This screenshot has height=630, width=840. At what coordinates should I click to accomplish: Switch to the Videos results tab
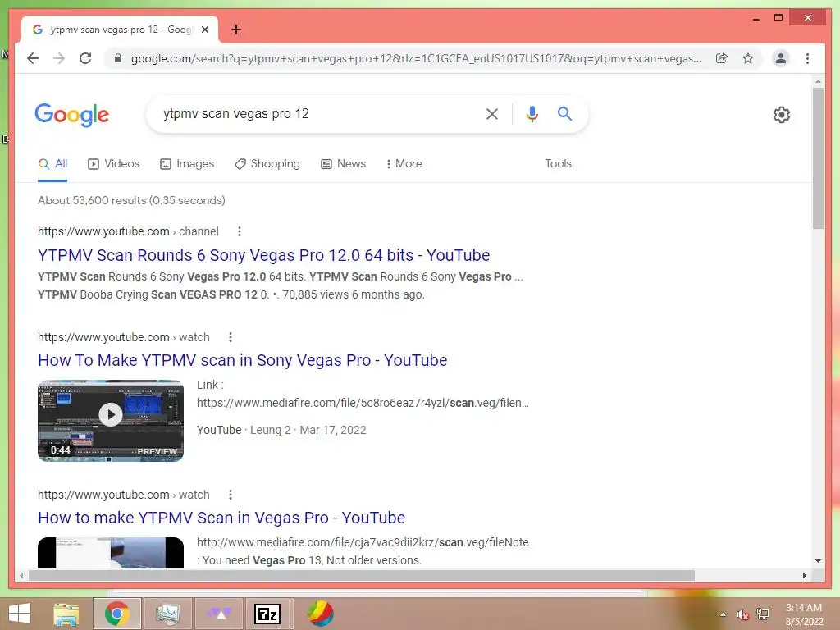point(113,164)
